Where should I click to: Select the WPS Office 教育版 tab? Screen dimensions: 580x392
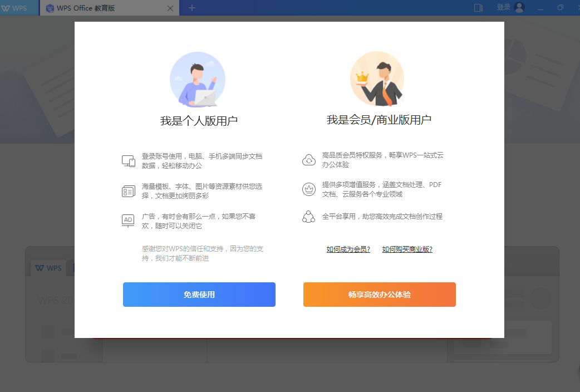pos(109,8)
